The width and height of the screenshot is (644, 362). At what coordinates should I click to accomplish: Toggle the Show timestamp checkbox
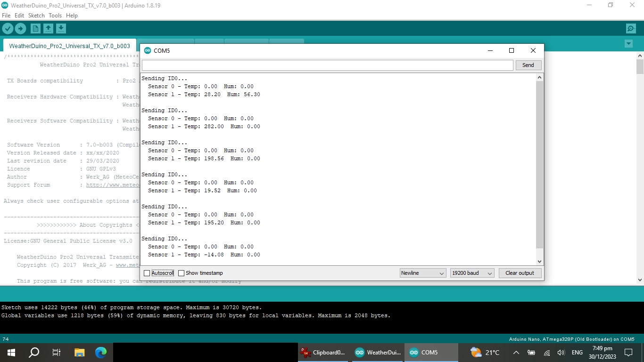click(181, 273)
